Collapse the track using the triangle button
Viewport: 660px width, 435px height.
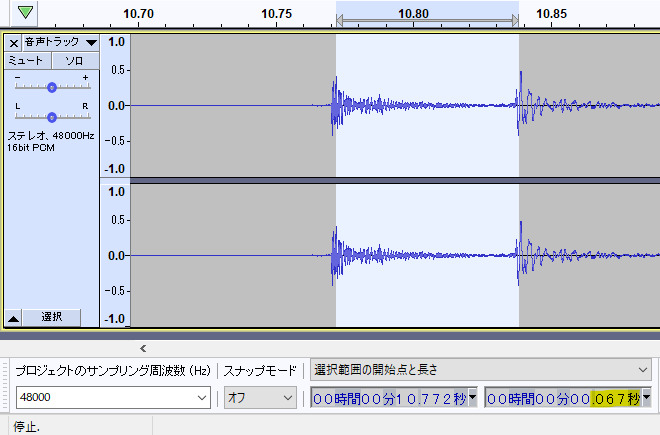14,317
